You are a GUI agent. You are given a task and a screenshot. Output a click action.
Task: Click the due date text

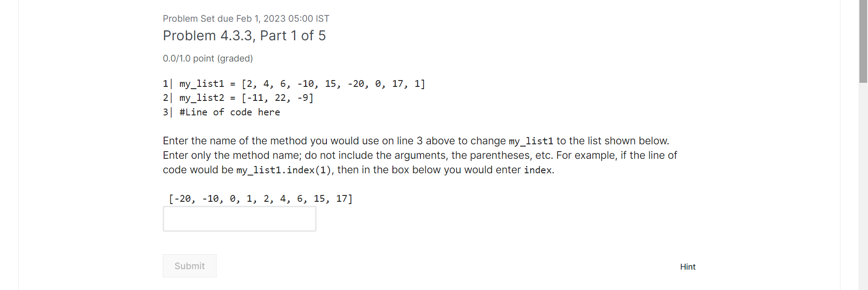pos(246,19)
